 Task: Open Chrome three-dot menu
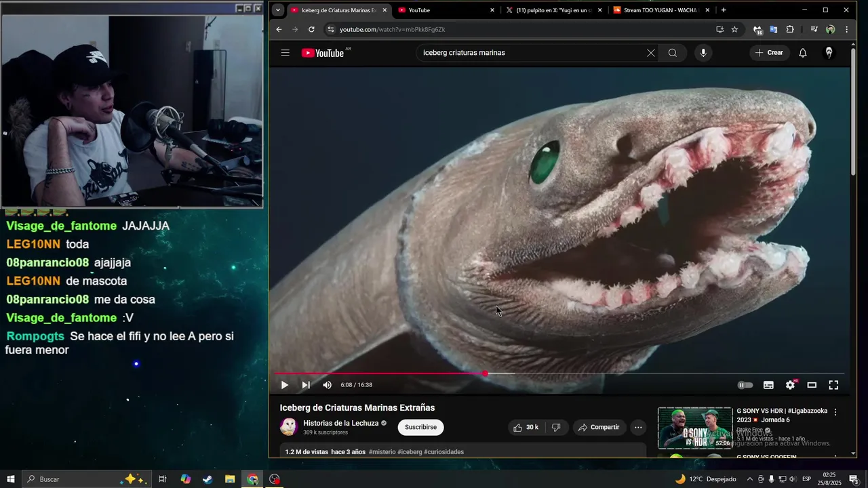(846, 29)
